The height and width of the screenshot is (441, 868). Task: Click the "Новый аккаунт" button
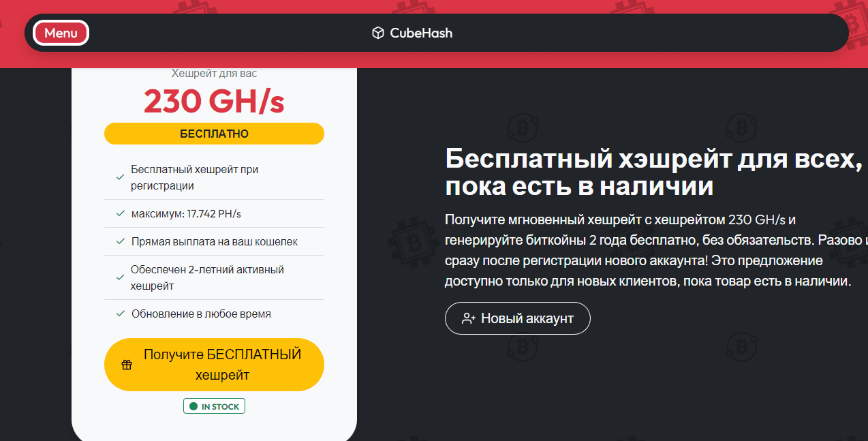tap(517, 318)
